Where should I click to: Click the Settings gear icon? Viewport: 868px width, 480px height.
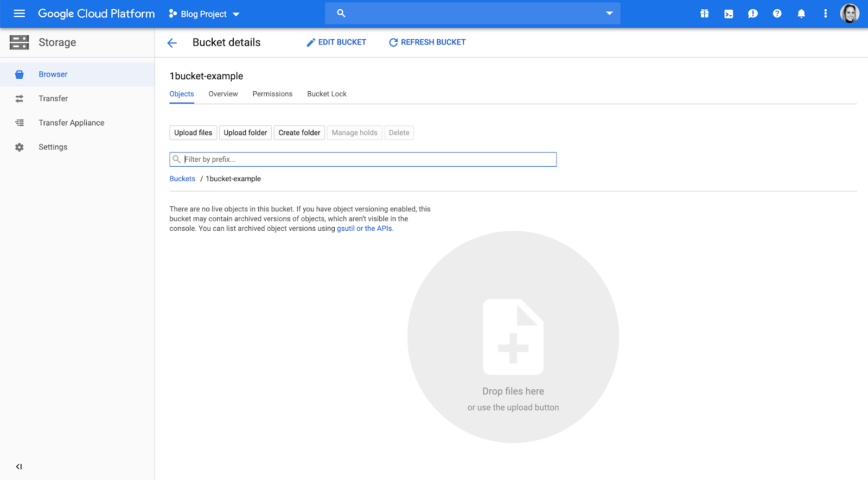coord(20,147)
